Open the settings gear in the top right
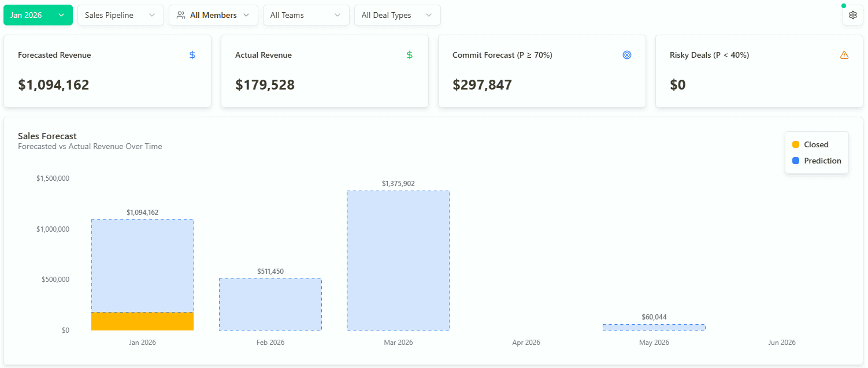 click(853, 14)
